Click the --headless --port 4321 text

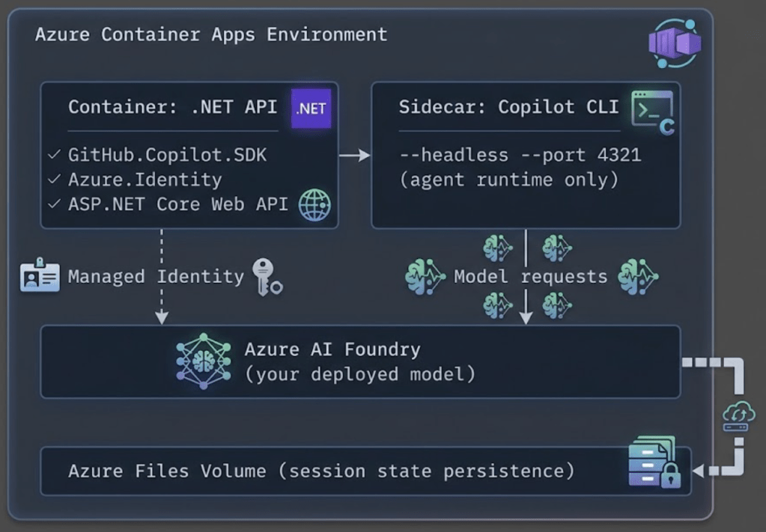pyautogui.click(x=520, y=155)
